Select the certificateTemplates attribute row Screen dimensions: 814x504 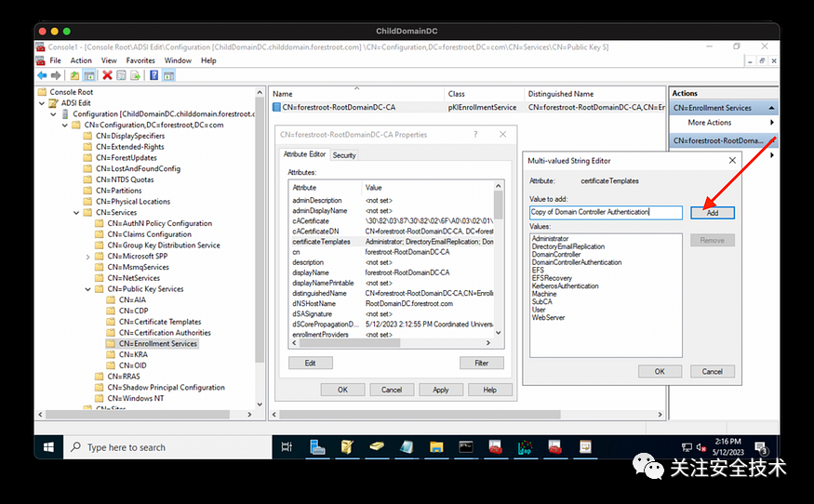(392, 242)
